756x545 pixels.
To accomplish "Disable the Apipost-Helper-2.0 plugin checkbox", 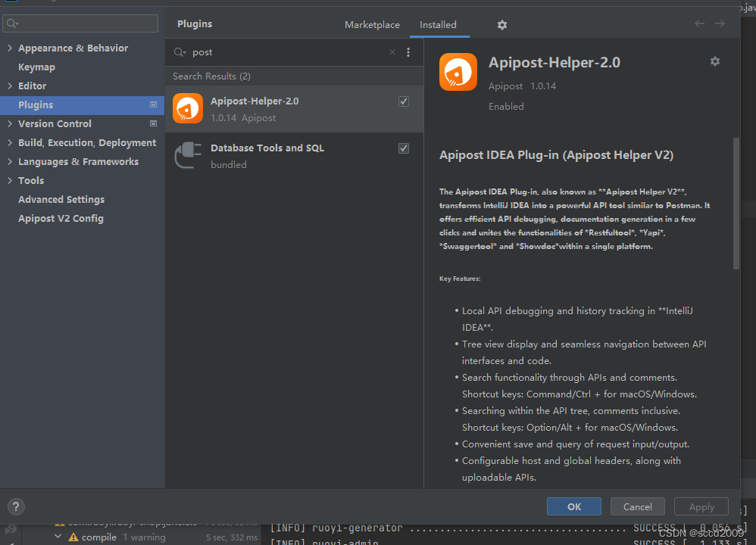I will (x=404, y=101).
